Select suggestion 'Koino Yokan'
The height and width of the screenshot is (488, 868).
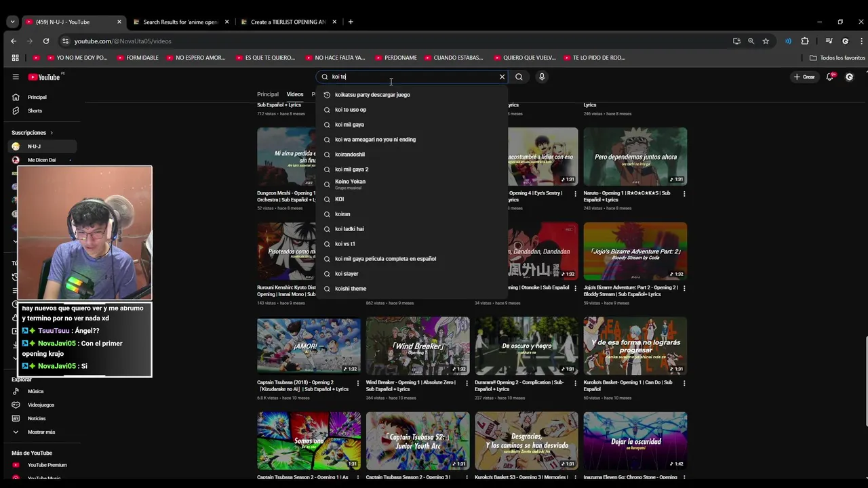412,184
